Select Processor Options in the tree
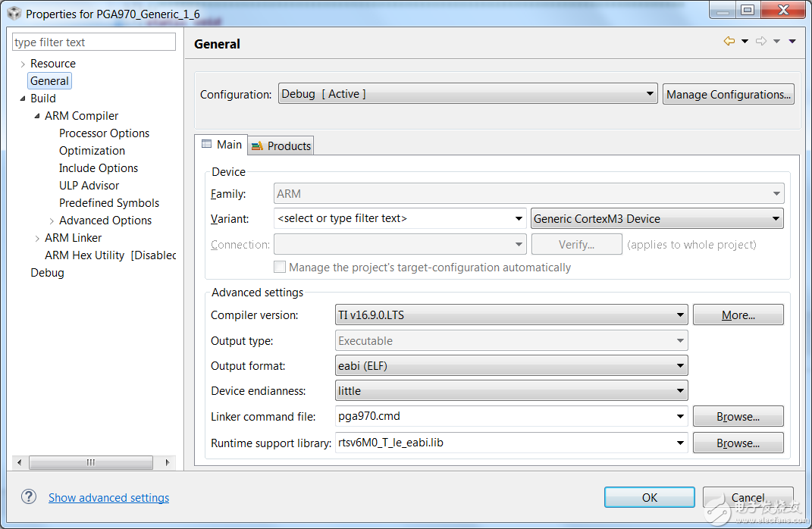 104,133
